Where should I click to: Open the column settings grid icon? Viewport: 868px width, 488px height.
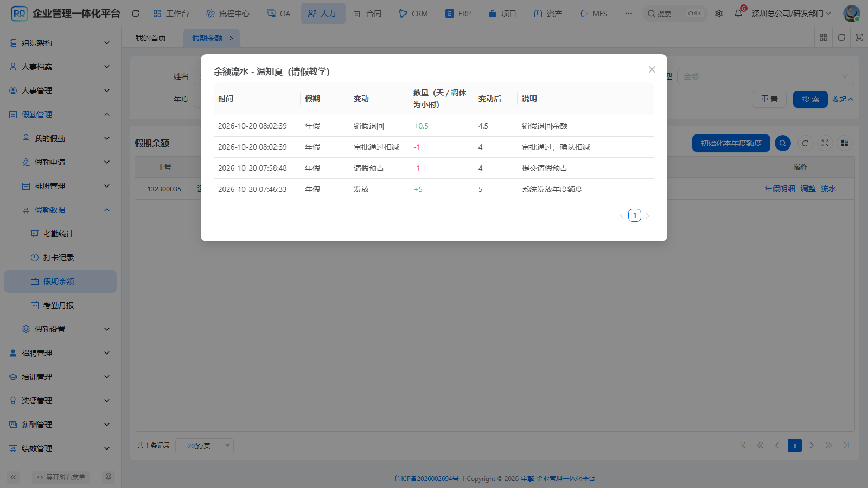[845, 143]
